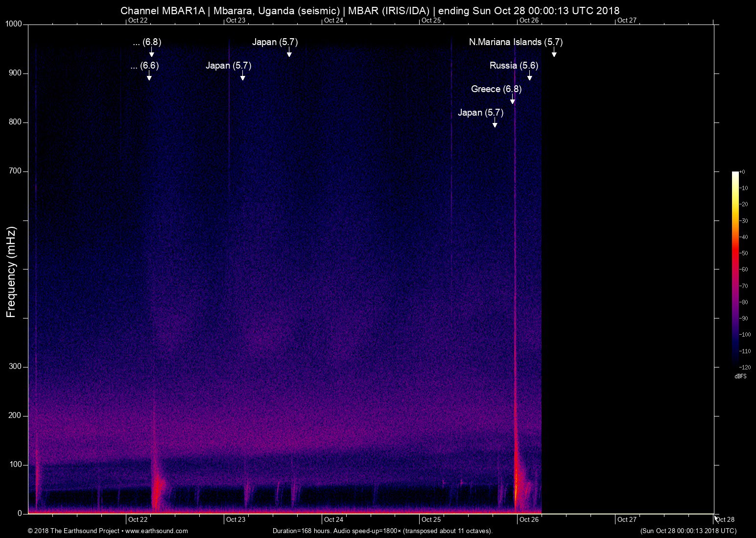Click the Oct 28 date on bottom axis
The width and height of the screenshot is (756, 538).
(725, 519)
